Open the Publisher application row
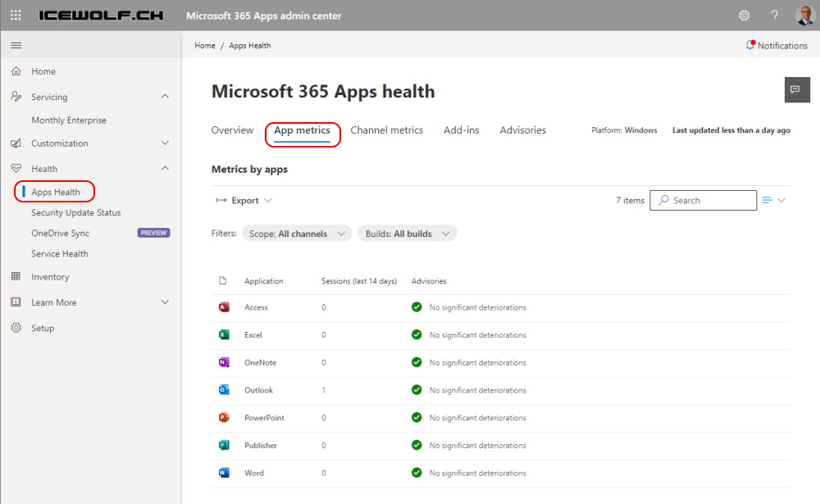Viewport: 820px width, 504px height. (500, 446)
